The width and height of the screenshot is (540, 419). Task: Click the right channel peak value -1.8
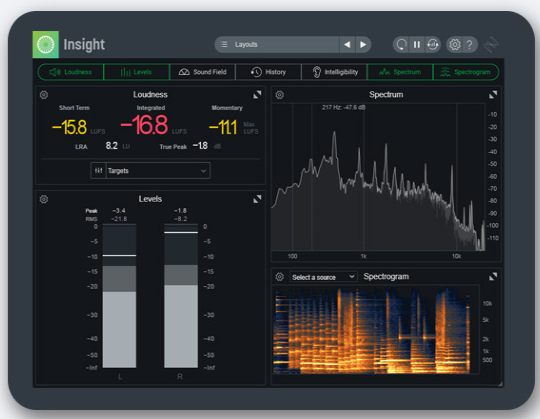click(180, 211)
